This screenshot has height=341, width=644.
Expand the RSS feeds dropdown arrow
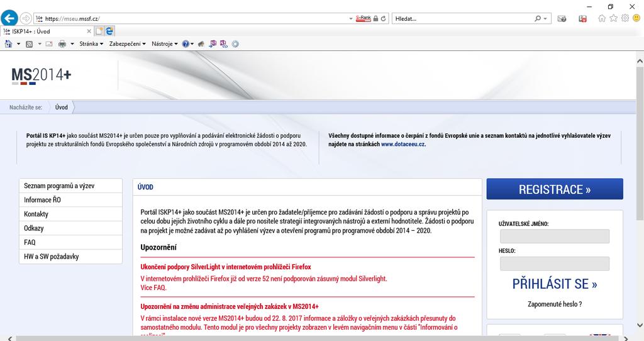40,44
